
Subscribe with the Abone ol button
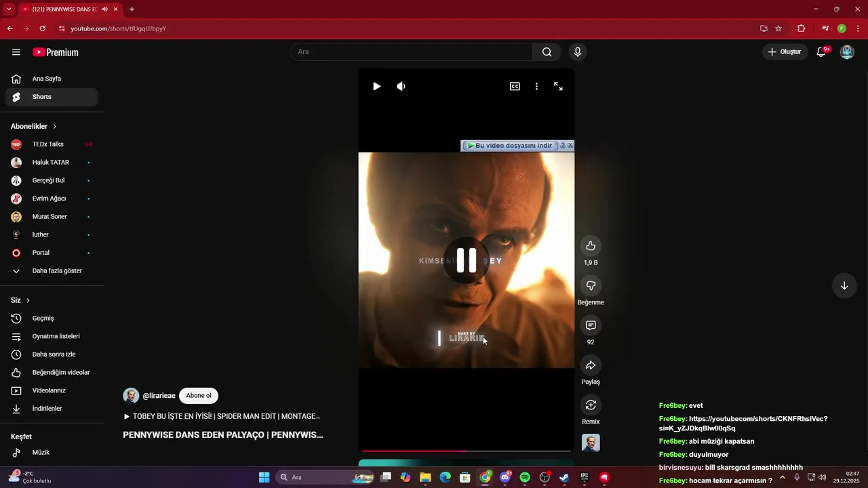[199, 396]
